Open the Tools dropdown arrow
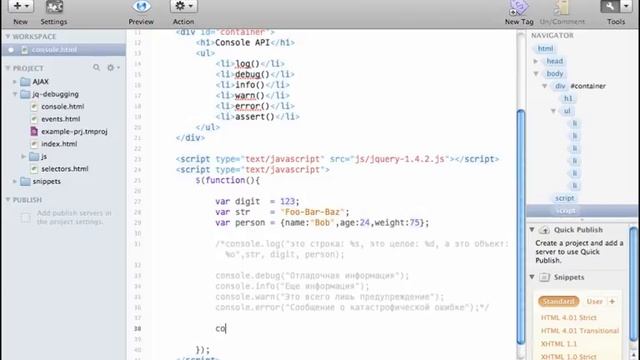The width and height of the screenshot is (640, 360). point(626,6)
